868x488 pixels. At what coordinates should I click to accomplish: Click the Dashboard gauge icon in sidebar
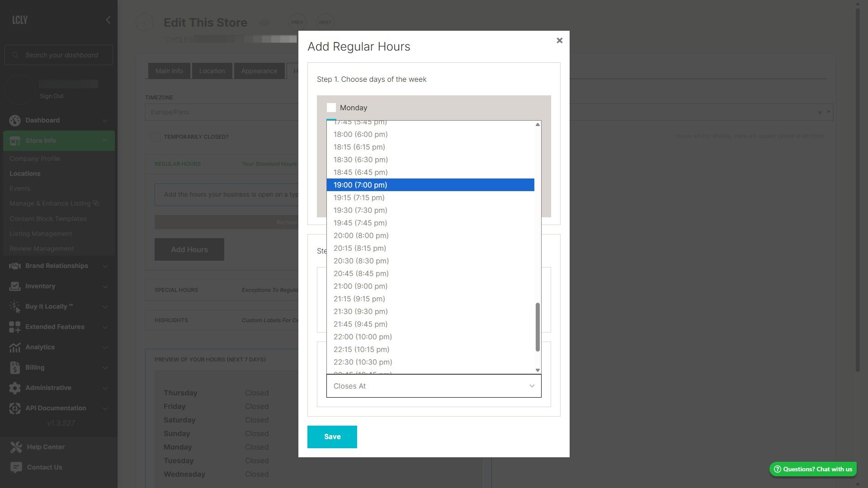pos(15,120)
